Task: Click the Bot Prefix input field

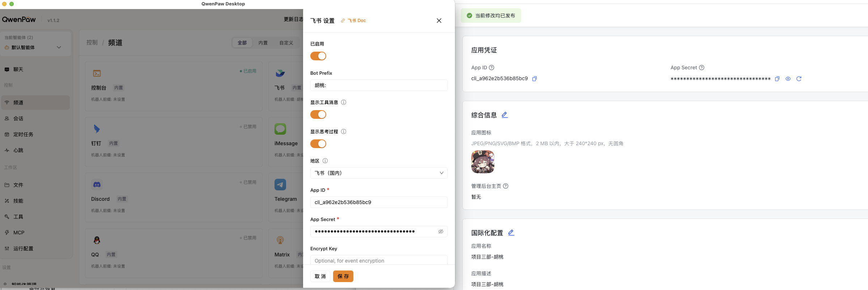Action: tap(379, 85)
